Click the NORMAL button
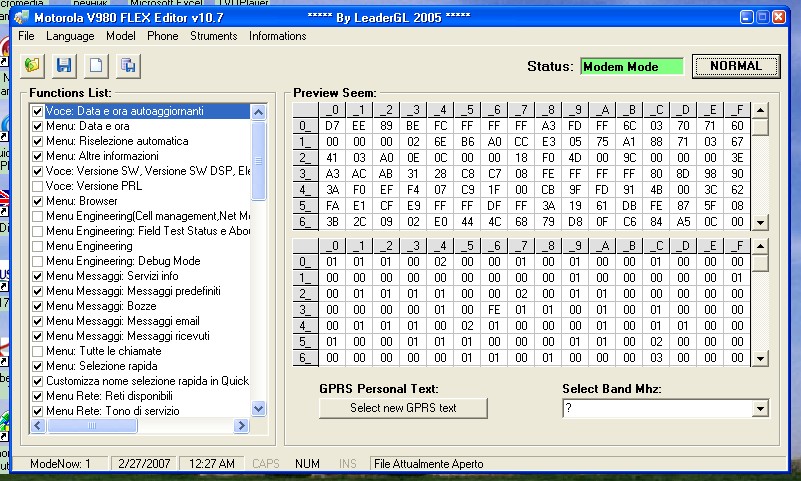This screenshot has width=801, height=481. pos(736,66)
